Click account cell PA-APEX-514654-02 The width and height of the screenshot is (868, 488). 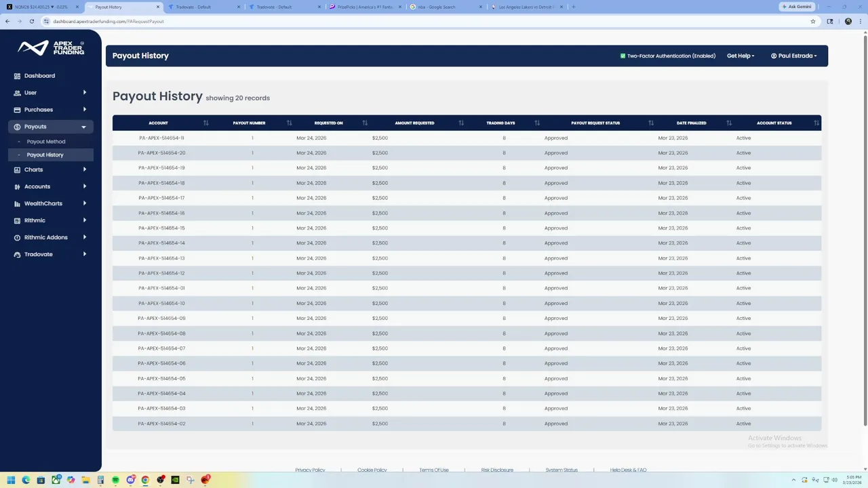(x=161, y=424)
